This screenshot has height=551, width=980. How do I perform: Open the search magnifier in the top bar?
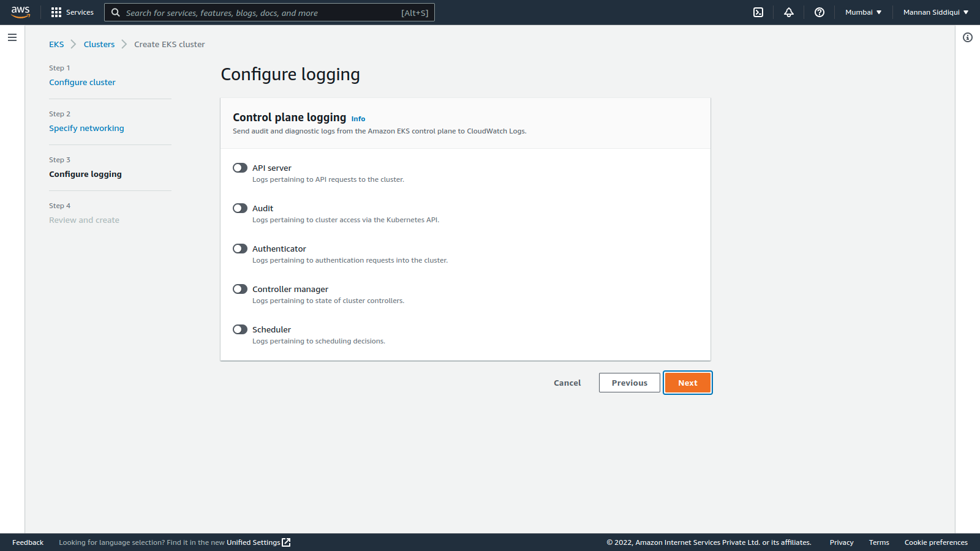tap(116, 12)
